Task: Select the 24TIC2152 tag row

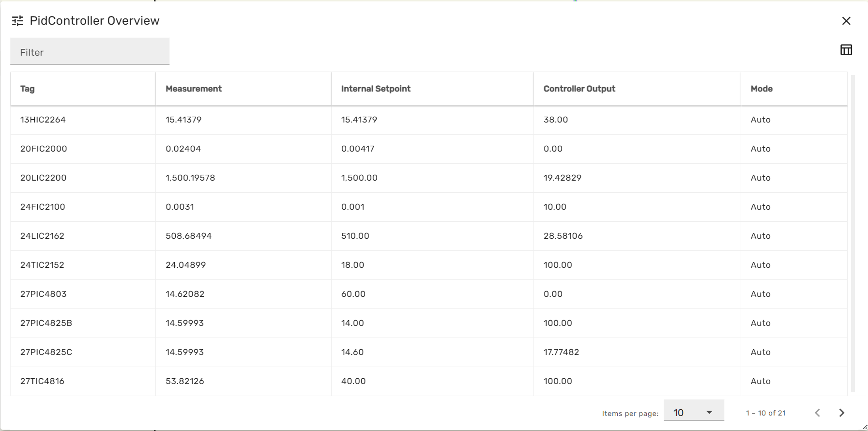Action: pyautogui.click(x=42, y=265)
